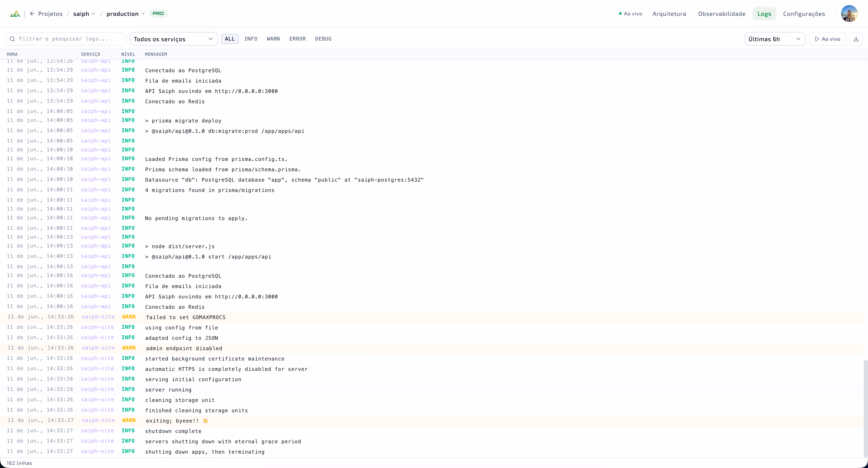868x468 pixels.
Task: Select the 'exiting; byeee!!' warning row
Action: coord(432,421)
